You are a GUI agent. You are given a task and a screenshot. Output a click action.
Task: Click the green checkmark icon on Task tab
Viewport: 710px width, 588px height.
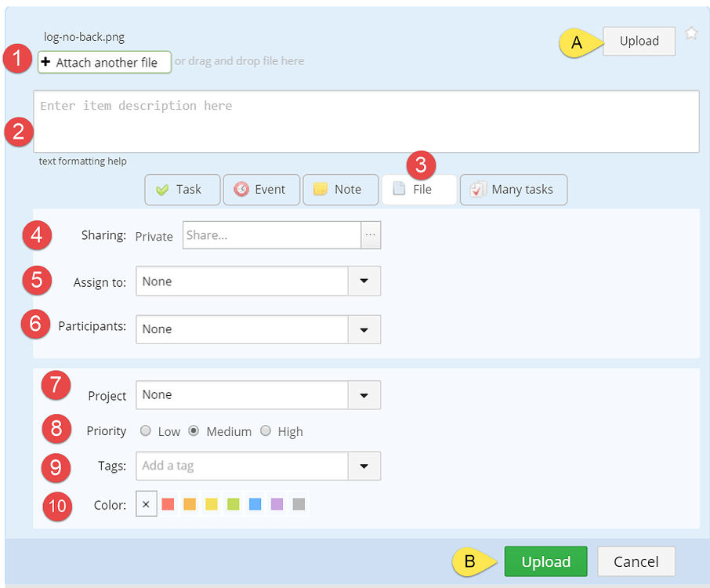tap(161, 189)
